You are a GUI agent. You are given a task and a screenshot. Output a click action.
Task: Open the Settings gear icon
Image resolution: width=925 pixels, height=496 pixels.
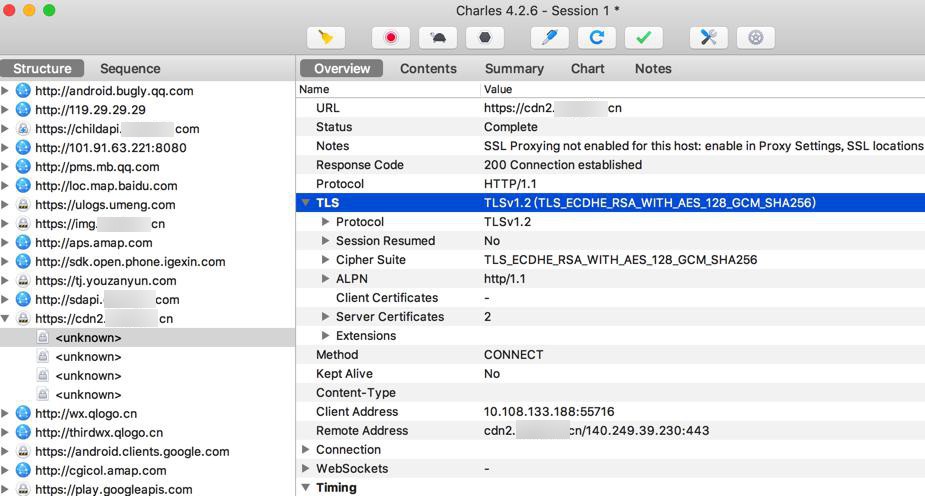pos(755,38)
